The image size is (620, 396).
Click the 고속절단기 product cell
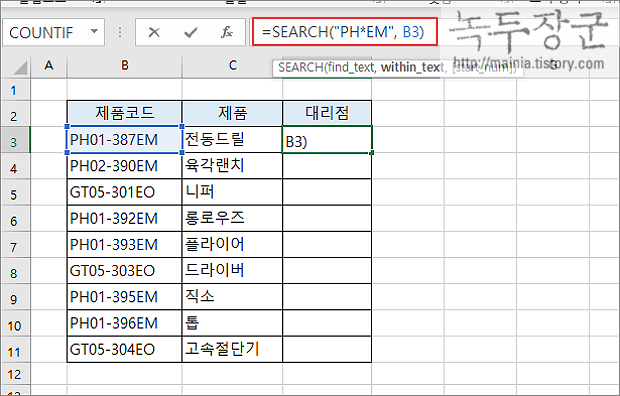[232, 349]
